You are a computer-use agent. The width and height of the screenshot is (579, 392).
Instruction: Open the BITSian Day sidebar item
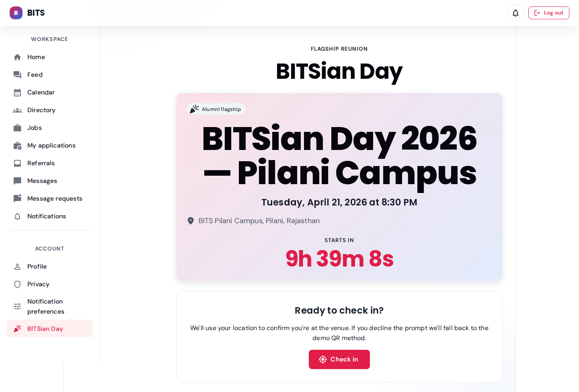pyautogui.click(x=45, y=329)
